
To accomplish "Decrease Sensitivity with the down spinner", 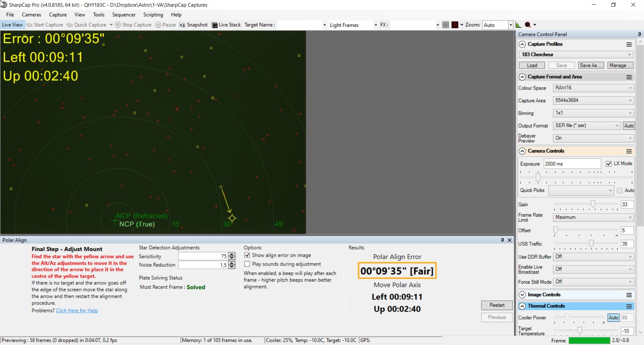I will click(x=232, y=258).
